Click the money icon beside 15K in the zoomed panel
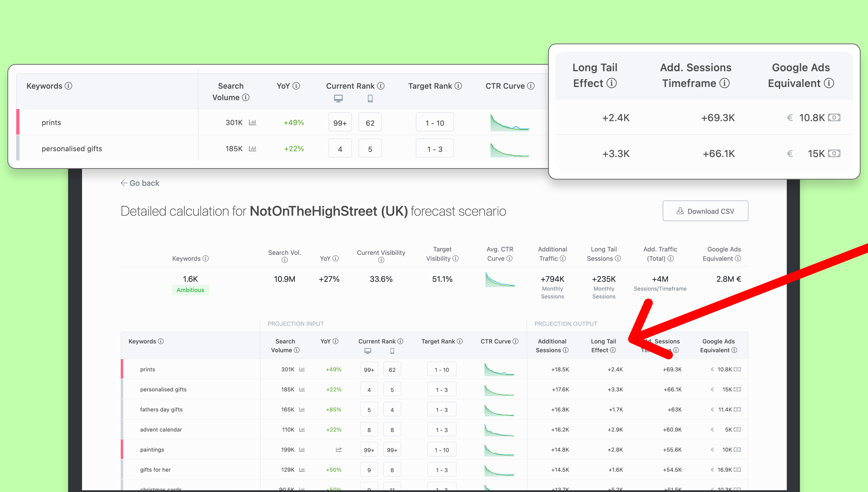Screen dimensions: 868x492 pos(834,153)
